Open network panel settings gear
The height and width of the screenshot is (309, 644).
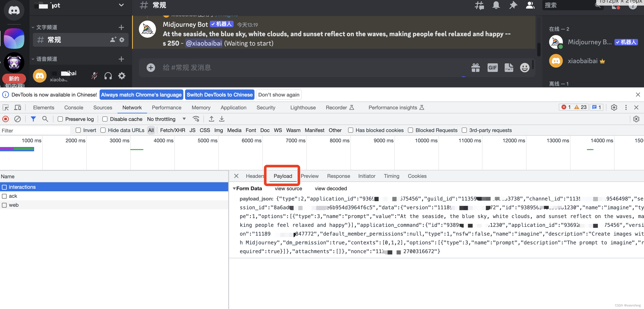tap(636, 119)
